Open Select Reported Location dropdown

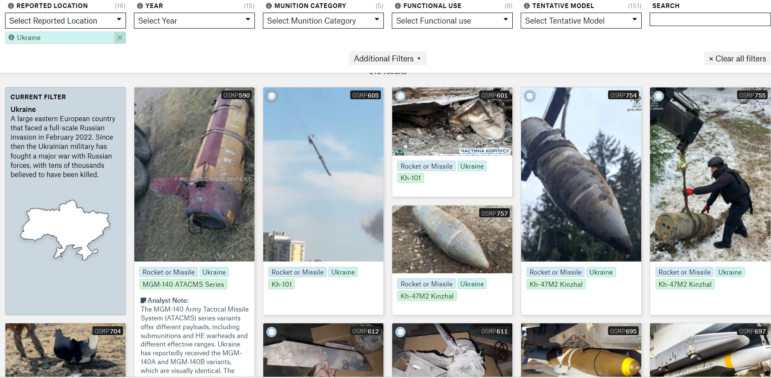coord(65,21)
